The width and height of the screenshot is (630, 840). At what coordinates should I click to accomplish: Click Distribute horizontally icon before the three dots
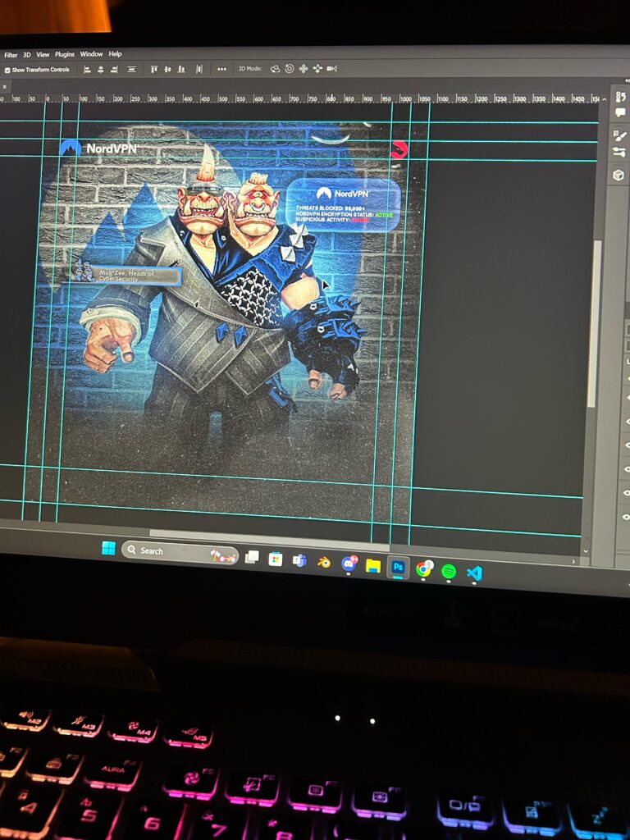click(x=199, y=69)
